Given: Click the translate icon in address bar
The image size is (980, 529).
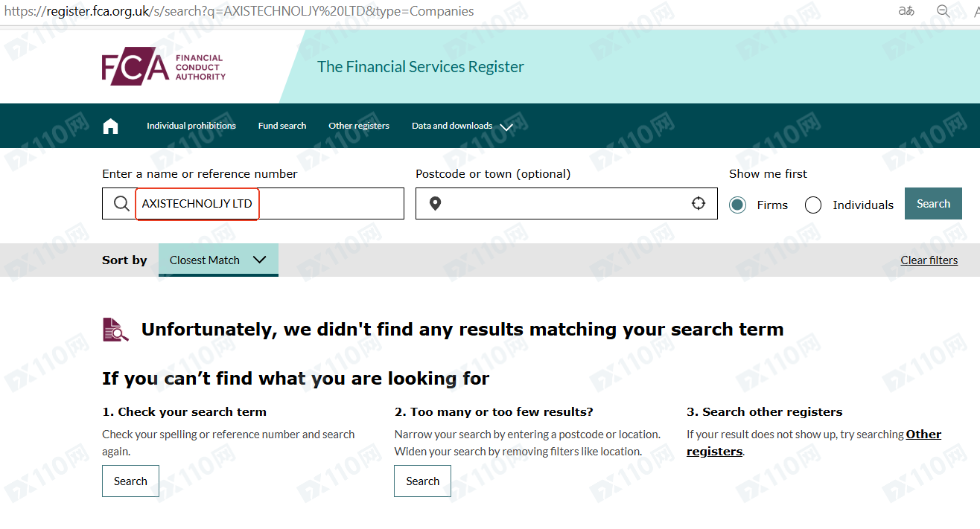Looking at the screenshot, I should pyautogui.click(x=906, y=11).
